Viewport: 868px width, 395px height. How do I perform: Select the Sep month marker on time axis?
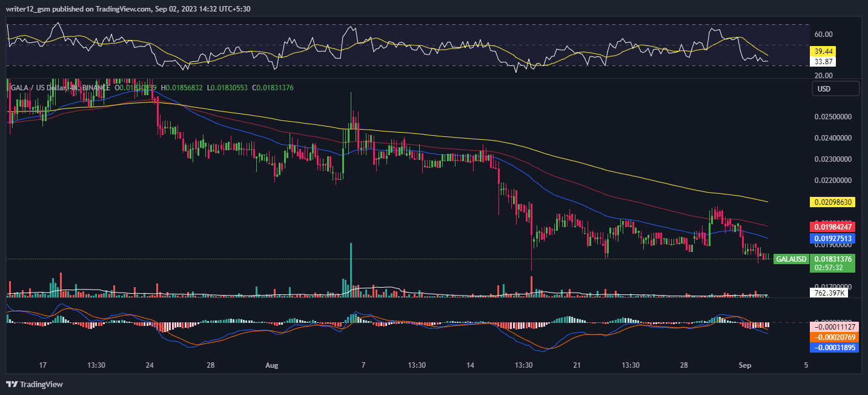(744, 366)
